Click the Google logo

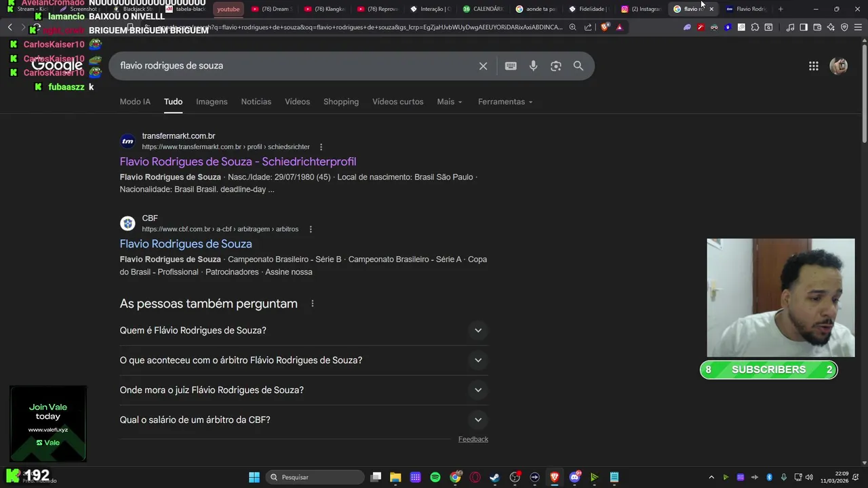pos(57,66)
